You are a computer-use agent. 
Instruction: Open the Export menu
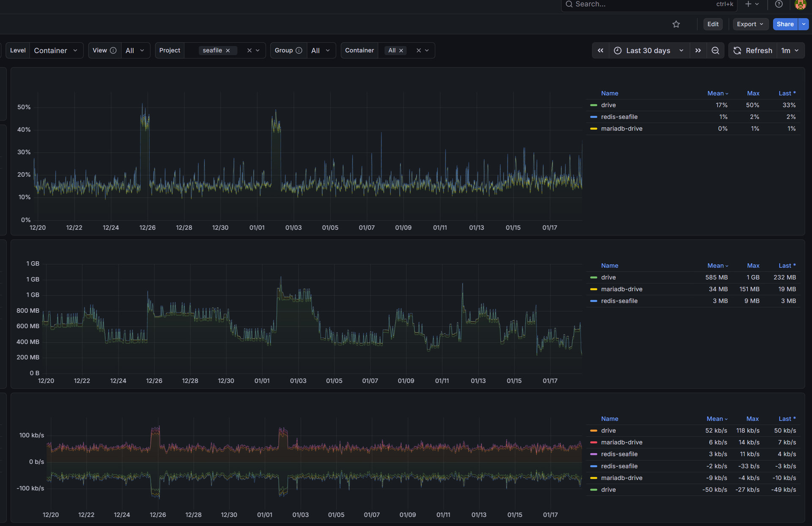pyautogui.click(x=750, y=24)
